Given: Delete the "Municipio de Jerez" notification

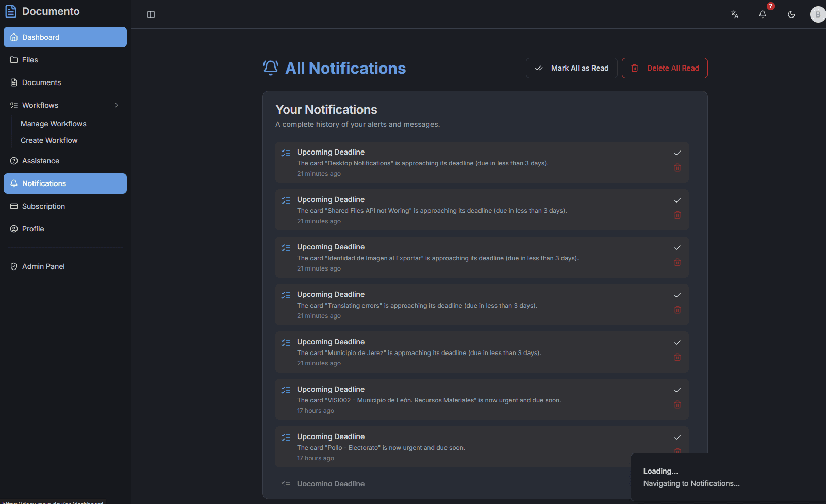Looking at the screenshot, I should coord(678,357).
